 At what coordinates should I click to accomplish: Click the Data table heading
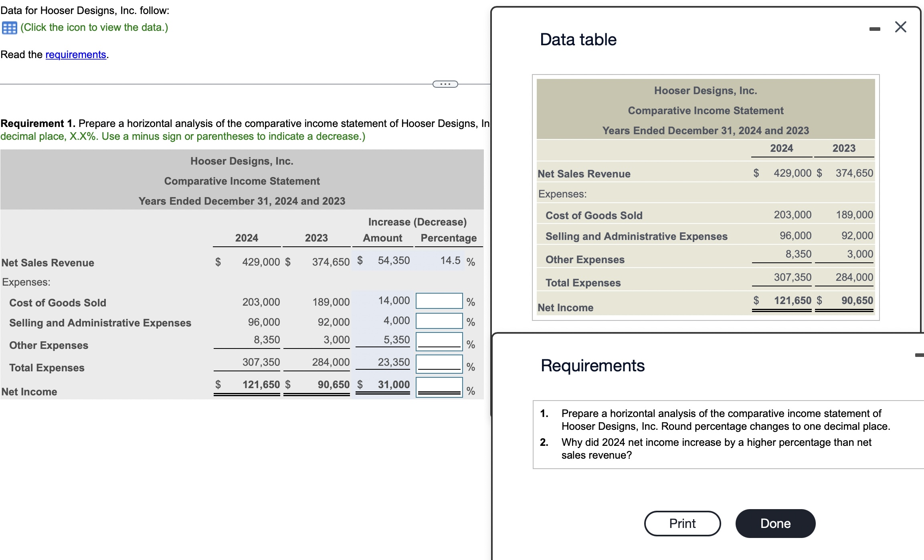click(x=578, y=40)
